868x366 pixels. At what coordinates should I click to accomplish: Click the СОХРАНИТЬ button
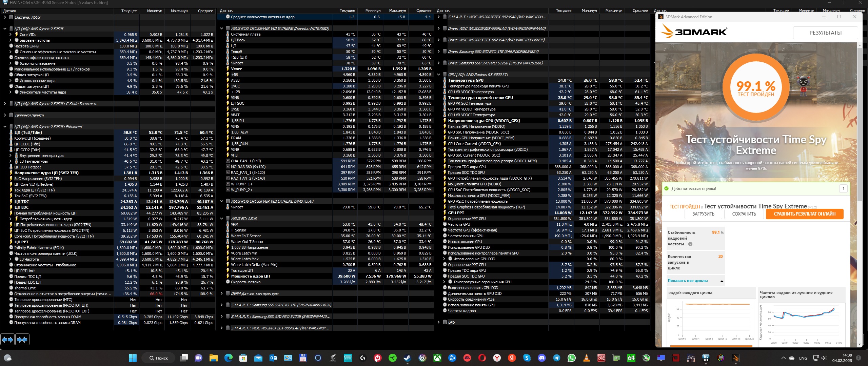point(744,214)
